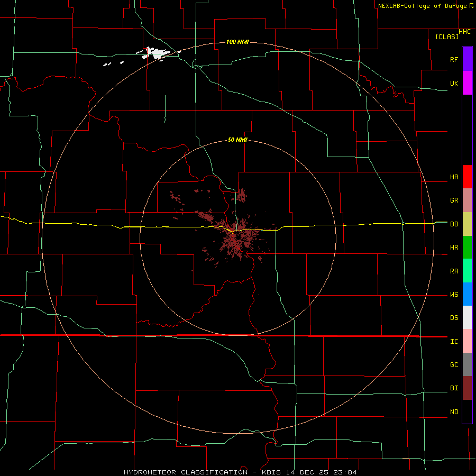Pick the HR green legend swatch

pos(467,248)
